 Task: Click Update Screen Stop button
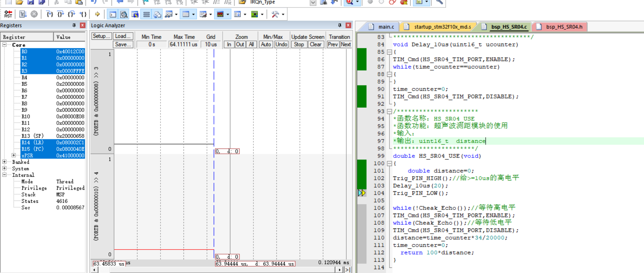pyautogui.click(x=299, y=44)
